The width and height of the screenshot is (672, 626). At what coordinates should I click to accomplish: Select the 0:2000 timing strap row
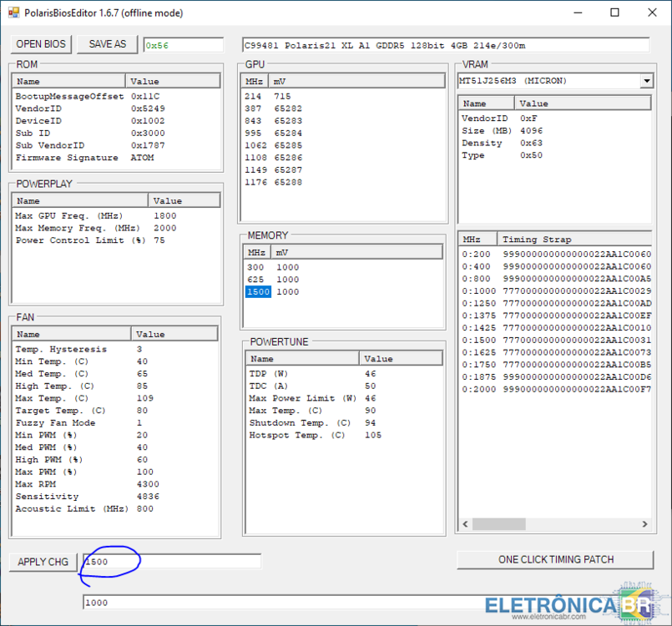478,390
